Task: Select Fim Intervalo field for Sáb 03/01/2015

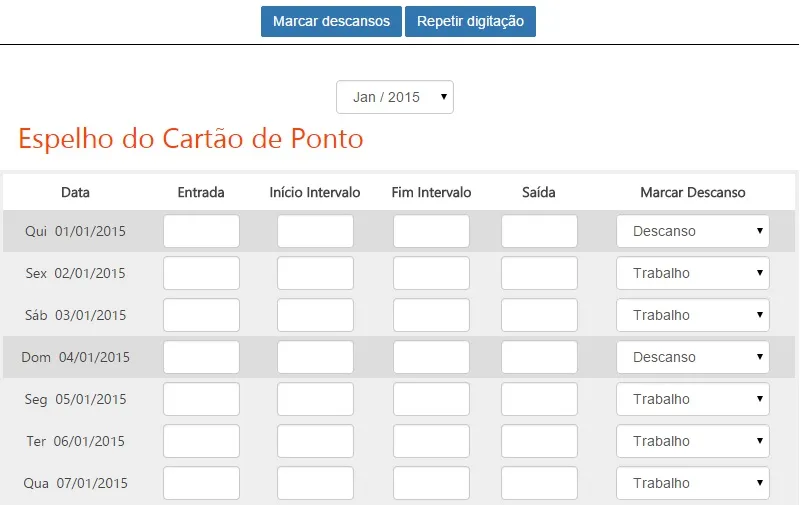Action: [x=431, y=315]
